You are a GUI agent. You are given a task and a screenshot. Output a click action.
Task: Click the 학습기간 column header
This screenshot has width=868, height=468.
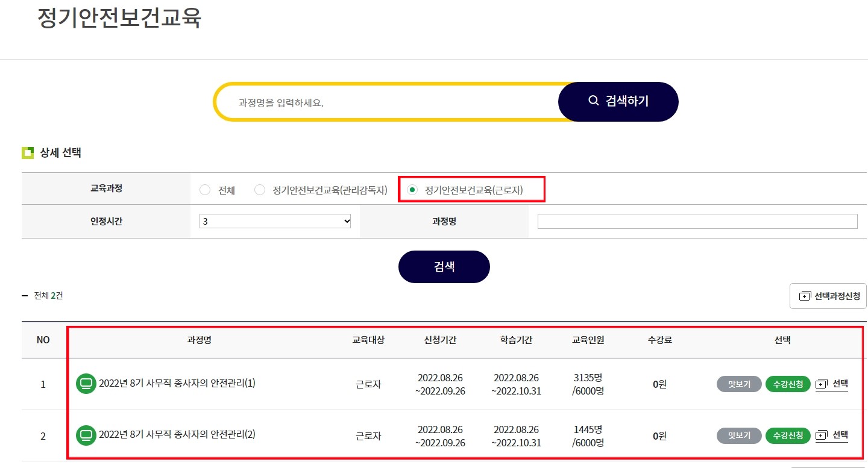click(x=516, y=340)
